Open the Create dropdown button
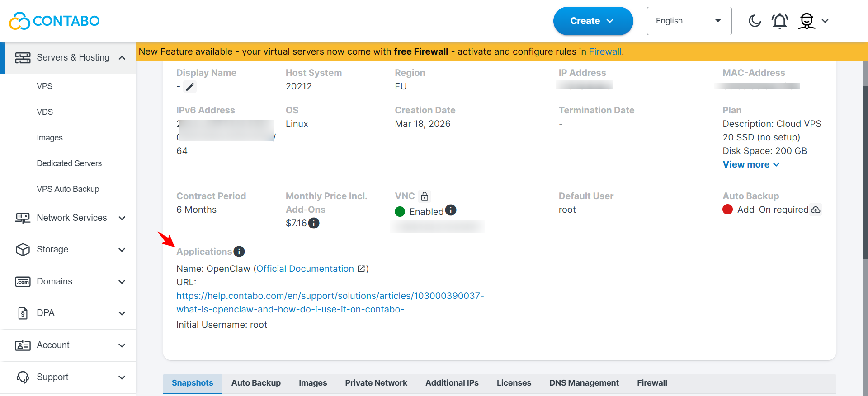This screenshot has width=868, height=396. pyautogui.click(x=593, y=21)
